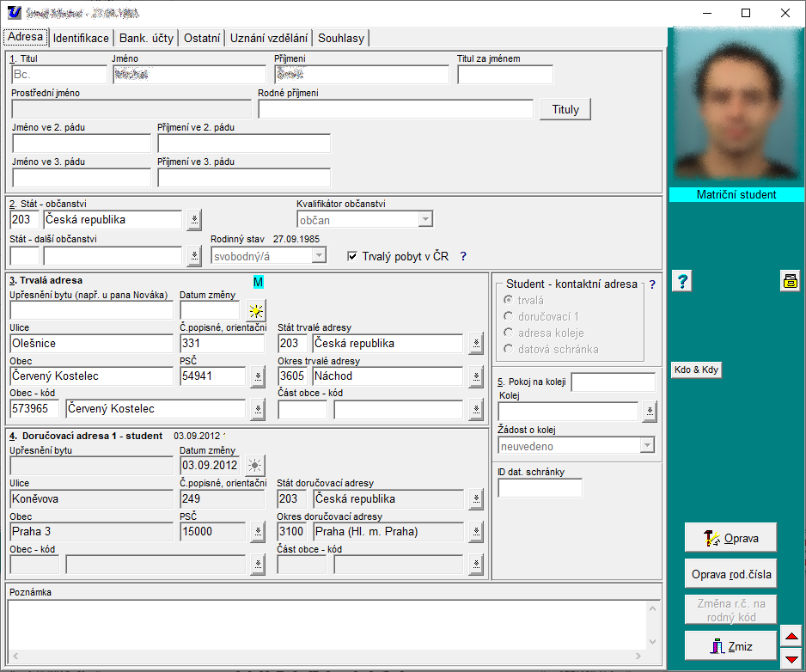Open the Bank. účty tab
This screenshot has height=672, width=806.
[x=146, y=38]
